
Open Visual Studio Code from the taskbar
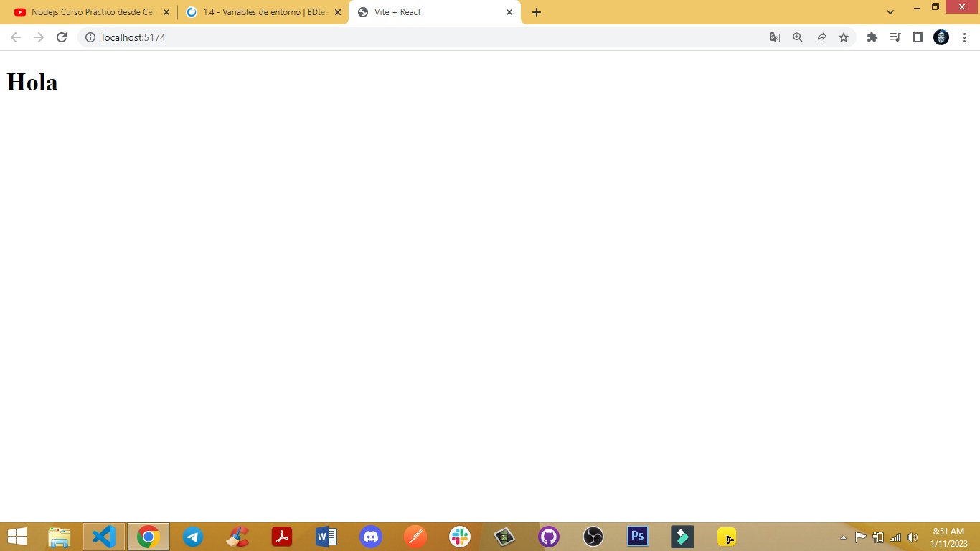[x=104, y=537]
